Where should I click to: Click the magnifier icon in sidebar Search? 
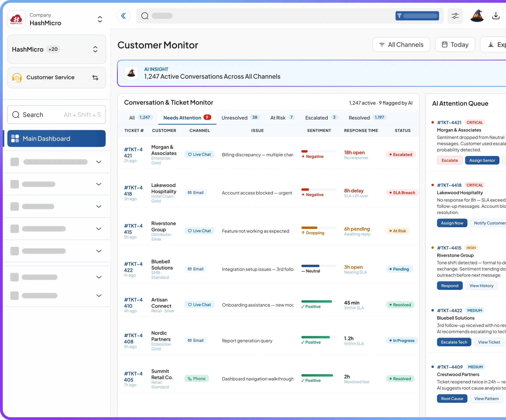click(x=16, y=115)
